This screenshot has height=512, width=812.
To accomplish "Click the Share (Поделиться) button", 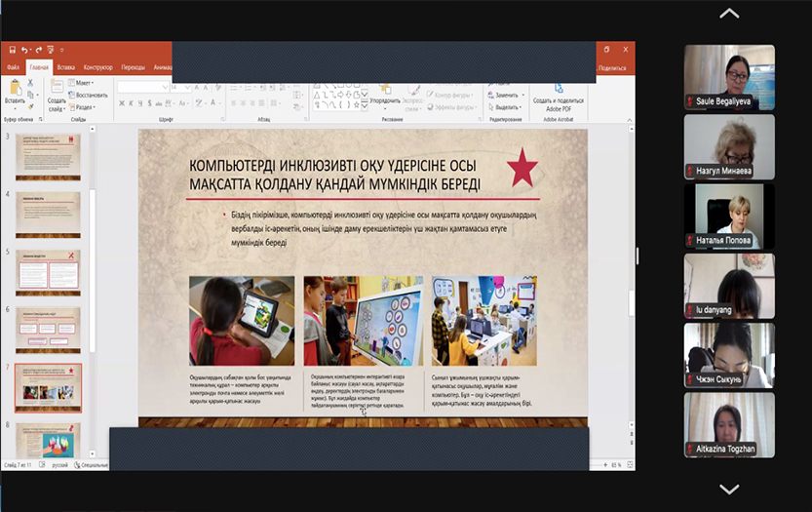I will click(x=612, y=67).
